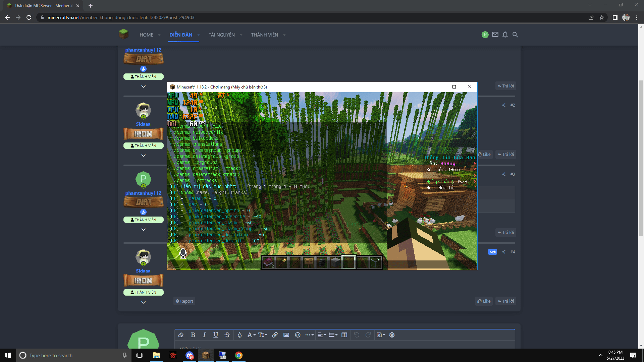The width and height of the screenshot is (644, 362).
Task: Open the smilies emoji picker
Action: [298, 335]
